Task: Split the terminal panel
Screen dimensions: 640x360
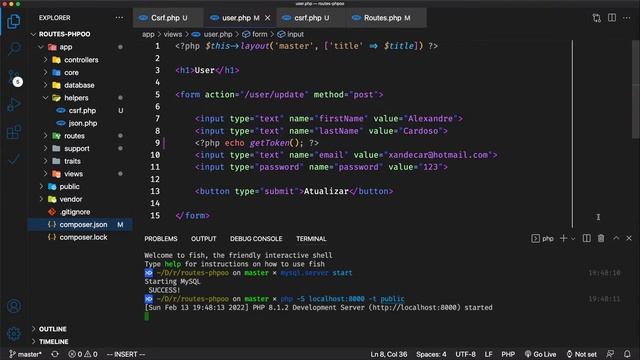Action: 587,238
